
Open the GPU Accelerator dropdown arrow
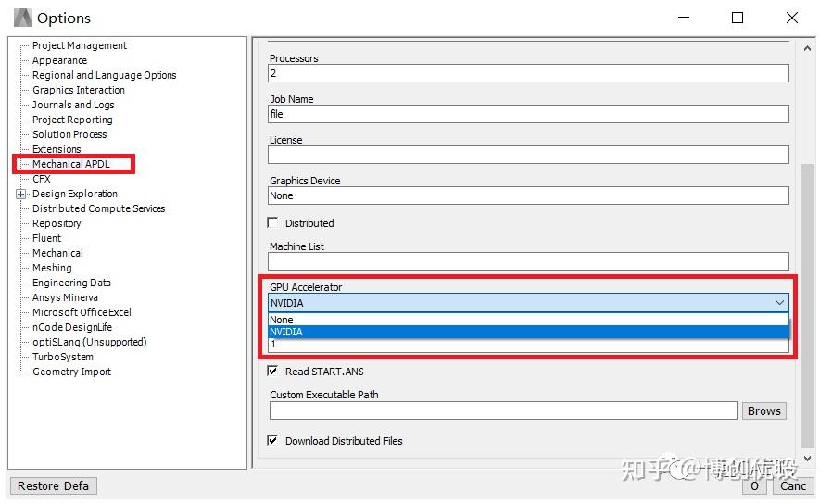point(779,303)
